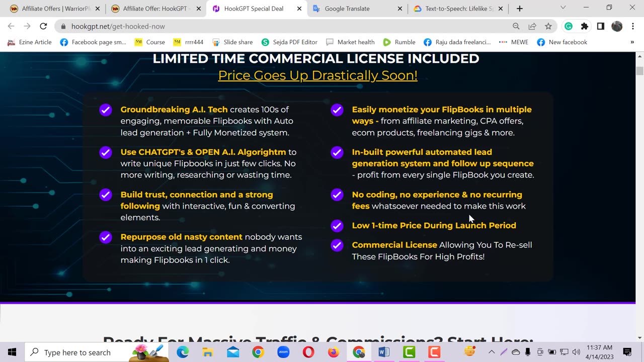Open the Ezine Article bookmark
The width and height of the screenshot is (644, 362).
click(30, 42)
